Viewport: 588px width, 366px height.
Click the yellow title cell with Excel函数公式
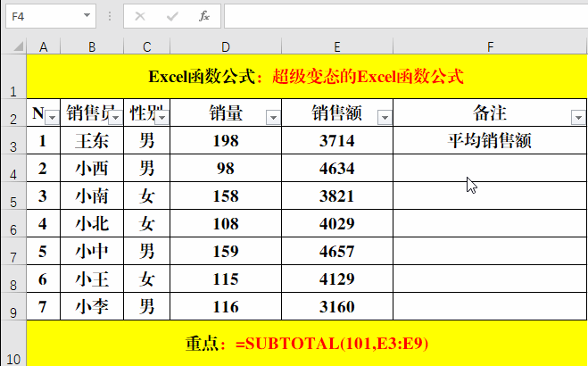tap(307, 77)
